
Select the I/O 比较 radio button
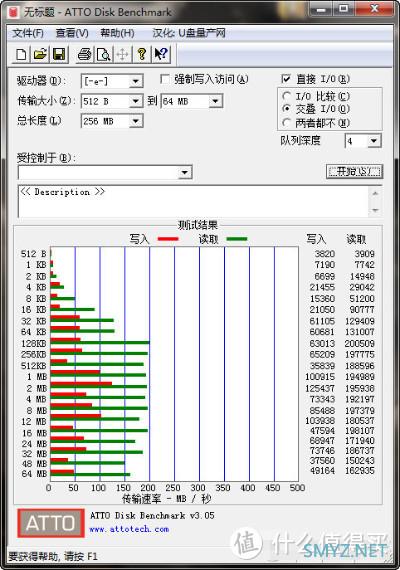click(287, 96)
